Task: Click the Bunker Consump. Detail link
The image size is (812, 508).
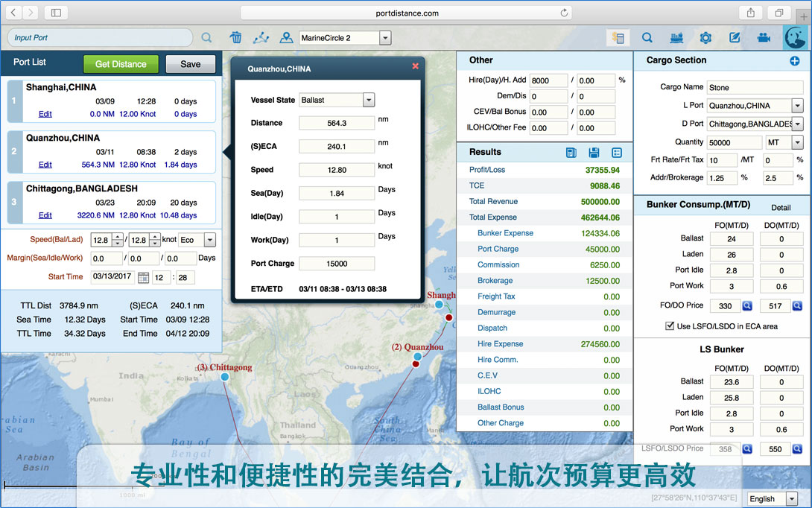Action: 781,208
